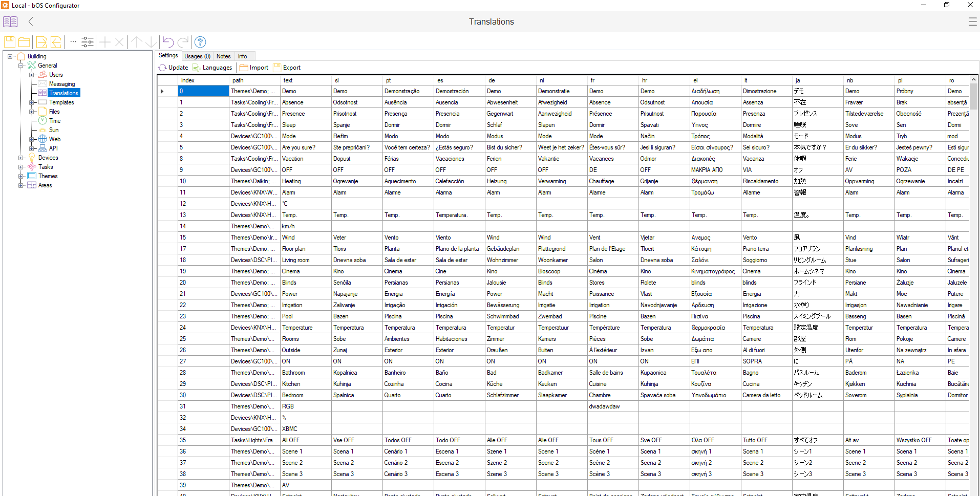
Task: Click the highlighted index cell 0
Action: (203, 91)
